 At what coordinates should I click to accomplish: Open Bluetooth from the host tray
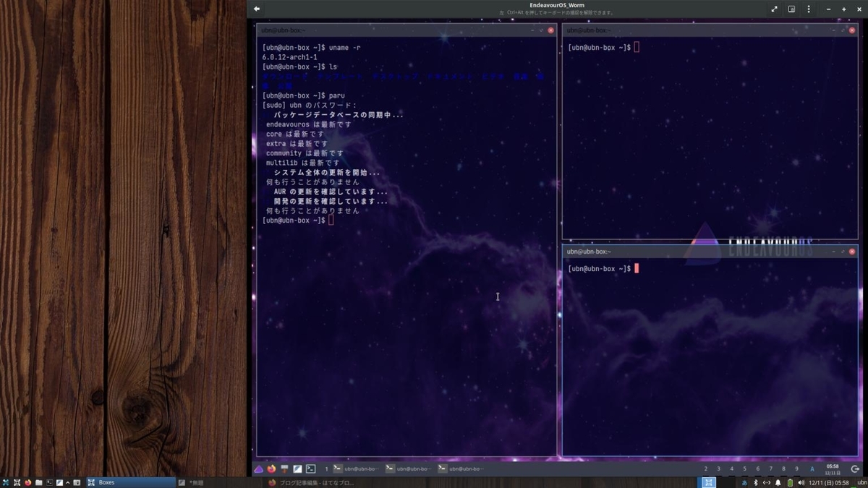(756, 482)
